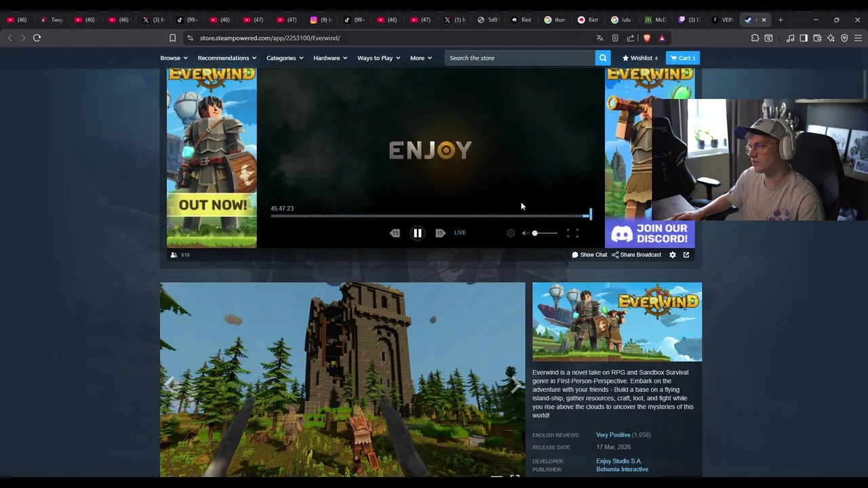Open Brave Shields lion icon
Screen dimensions: 868x488
click(x=647, y=38)
